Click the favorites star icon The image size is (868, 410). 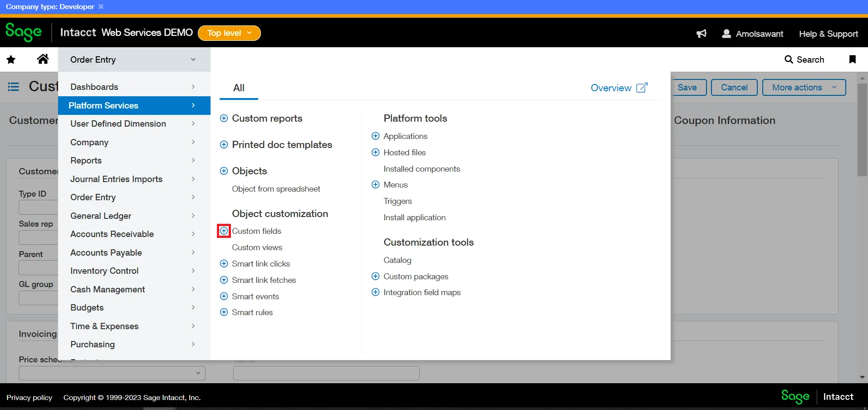click(11, 59)
